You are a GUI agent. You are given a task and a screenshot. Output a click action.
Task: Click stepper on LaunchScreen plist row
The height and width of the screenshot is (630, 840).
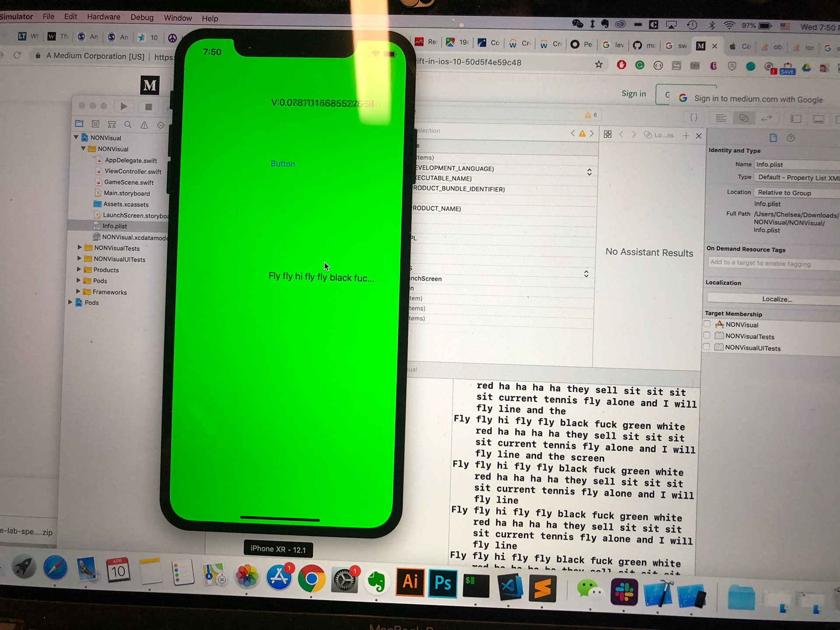586,274
